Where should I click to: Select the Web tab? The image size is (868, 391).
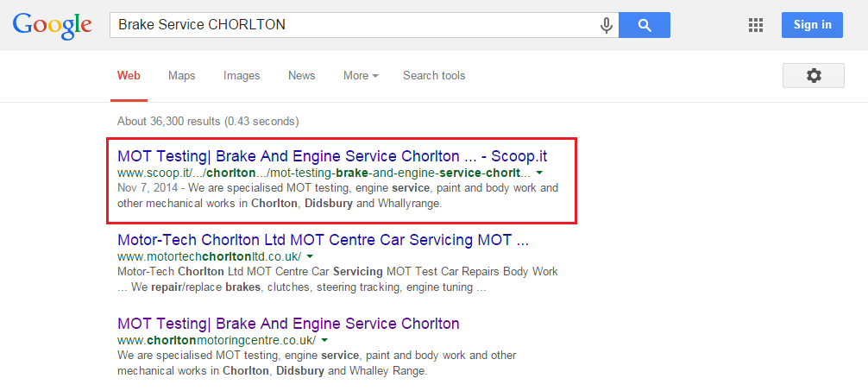(129, 76)
